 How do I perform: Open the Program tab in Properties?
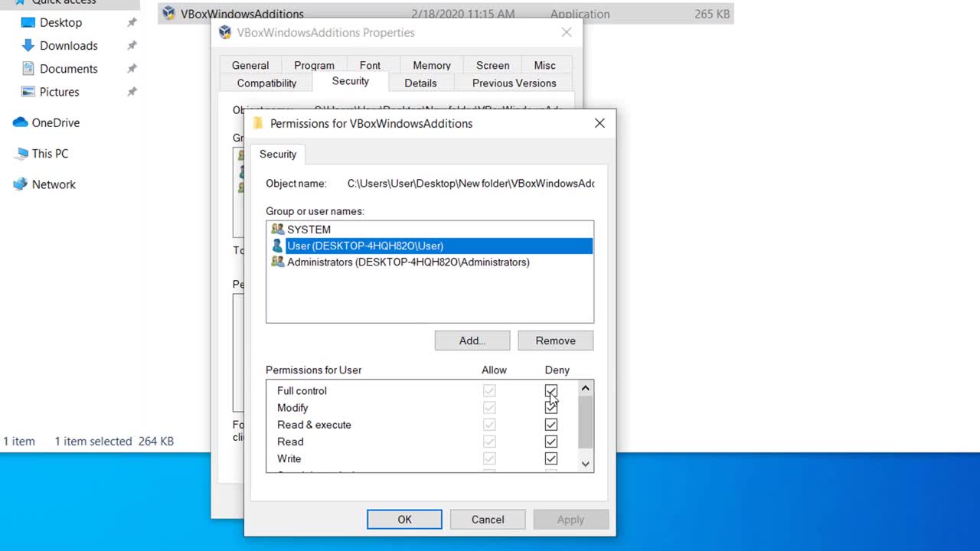point(314,65)
